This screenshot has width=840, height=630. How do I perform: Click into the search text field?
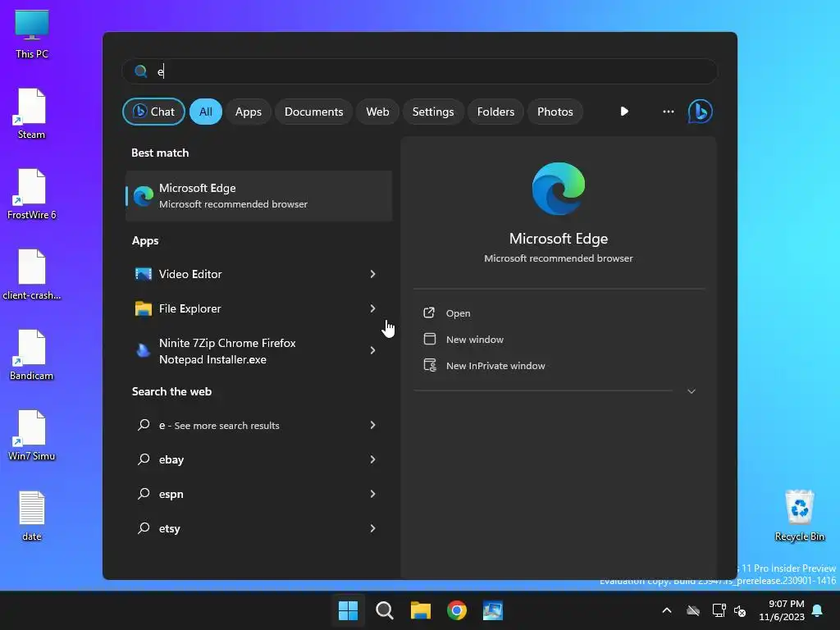click(x=419, y=71)
